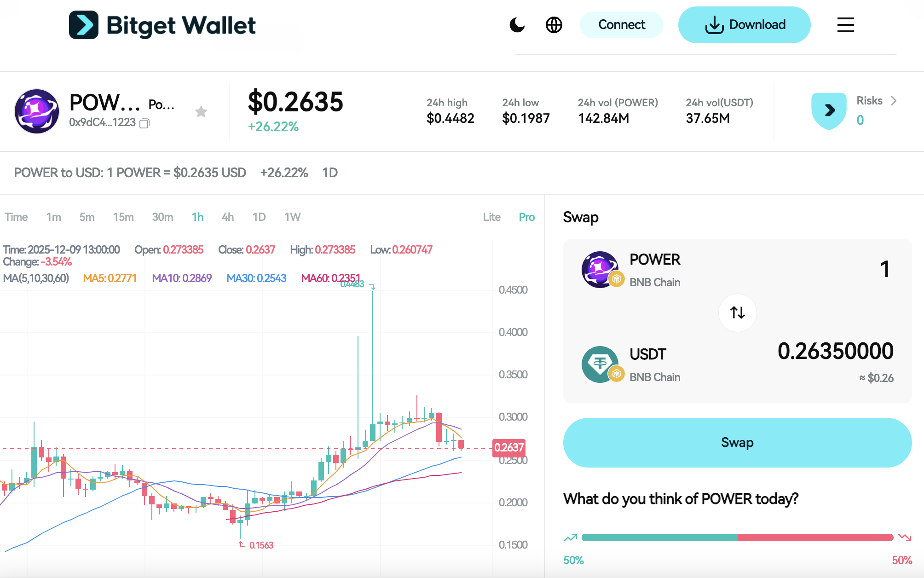Screen dimensions: 924x578
Task: Expand the Risks details with the chevron
Action: 893,100
